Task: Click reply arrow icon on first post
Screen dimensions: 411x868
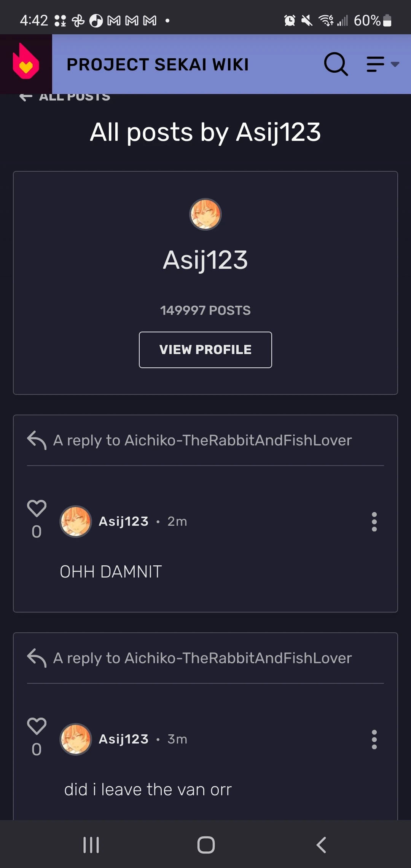Action: click(37, 440)
